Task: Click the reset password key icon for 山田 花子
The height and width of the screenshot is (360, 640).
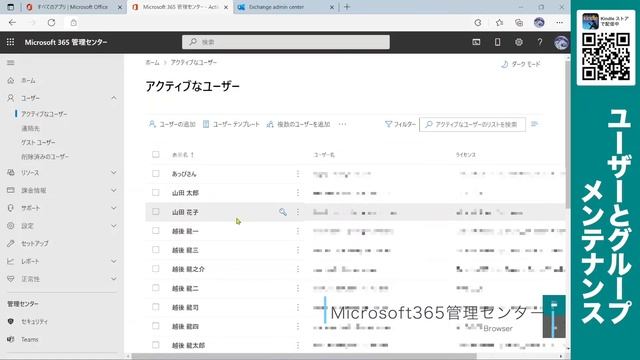Action: pos(282,212)
